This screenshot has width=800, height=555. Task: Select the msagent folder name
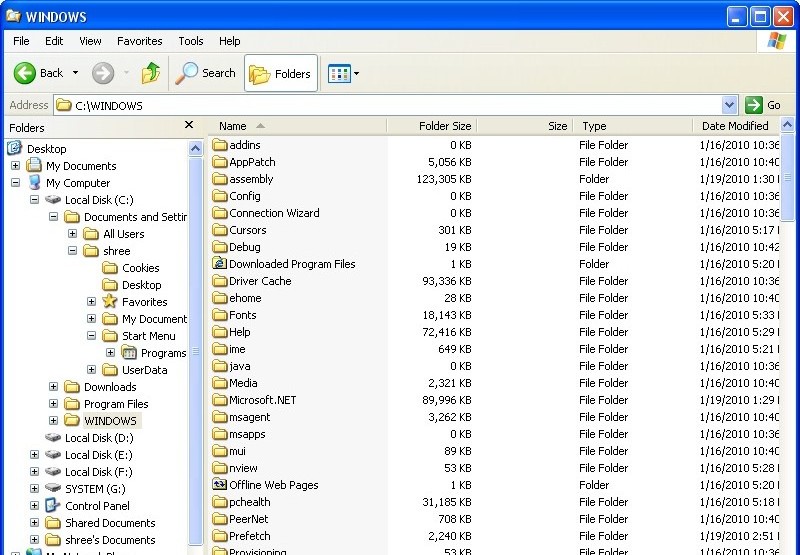[249, 417]
